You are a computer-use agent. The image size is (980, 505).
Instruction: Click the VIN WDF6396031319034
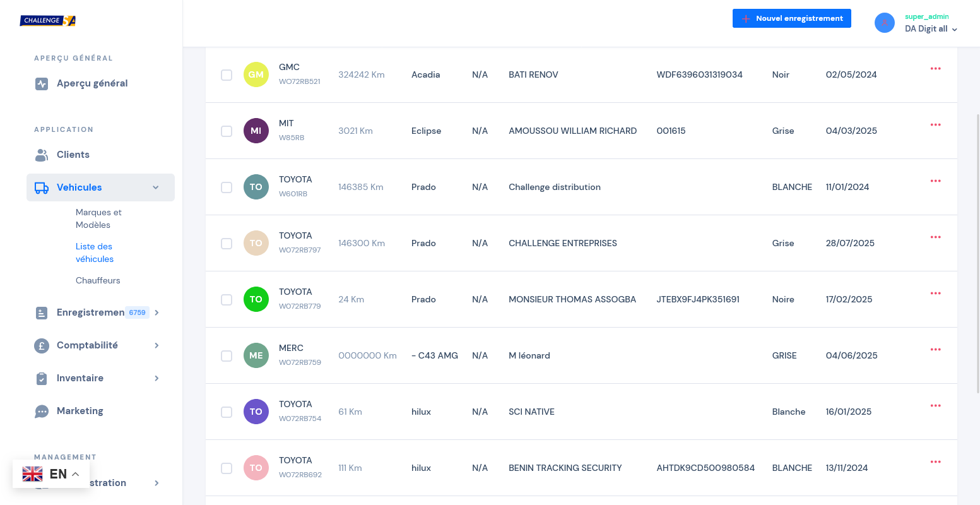click(700, 74)
